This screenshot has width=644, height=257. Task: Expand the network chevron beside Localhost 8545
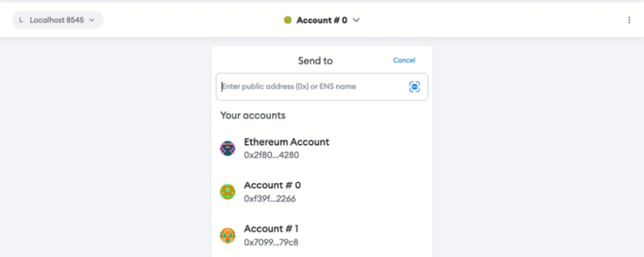pyautogui.click(x=92, y=20)
